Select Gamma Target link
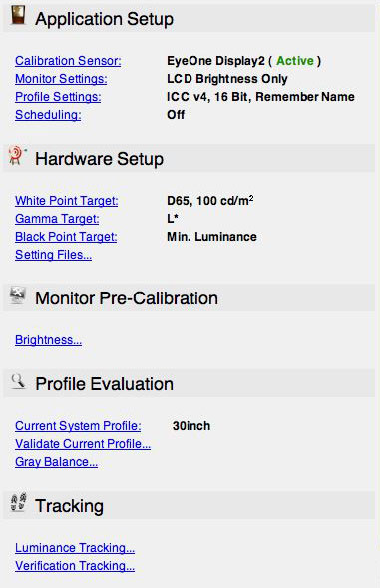 (57, 219)
